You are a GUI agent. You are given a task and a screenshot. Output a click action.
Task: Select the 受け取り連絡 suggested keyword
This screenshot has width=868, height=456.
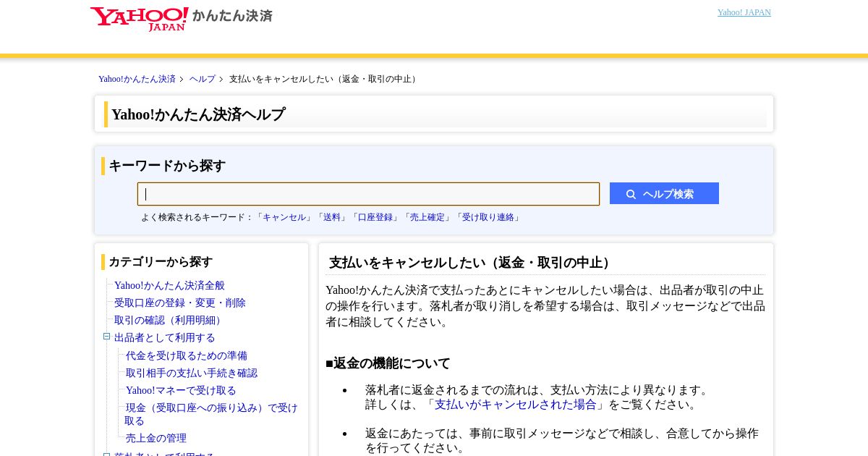click(488, 217)
